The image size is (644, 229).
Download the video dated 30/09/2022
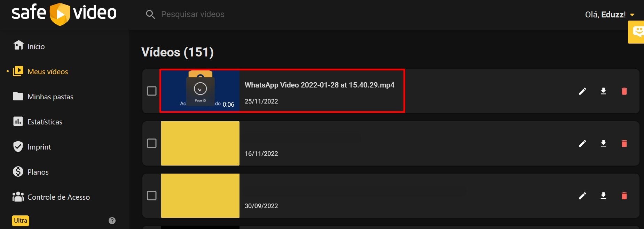coord(603,196)
